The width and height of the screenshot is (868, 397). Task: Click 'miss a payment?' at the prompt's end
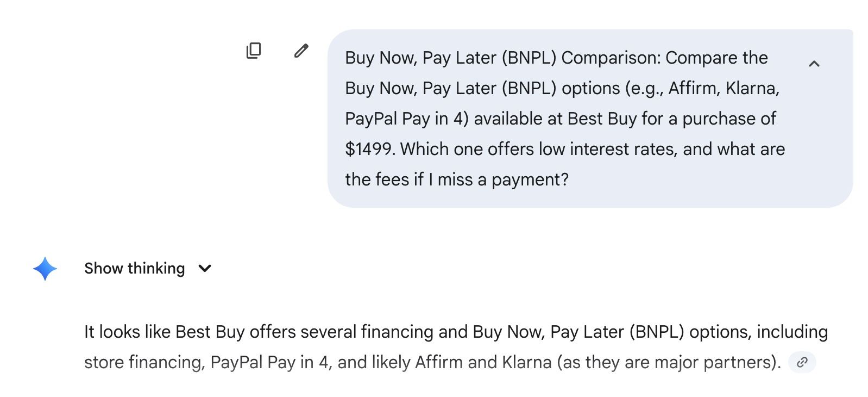tap(503, 179)
